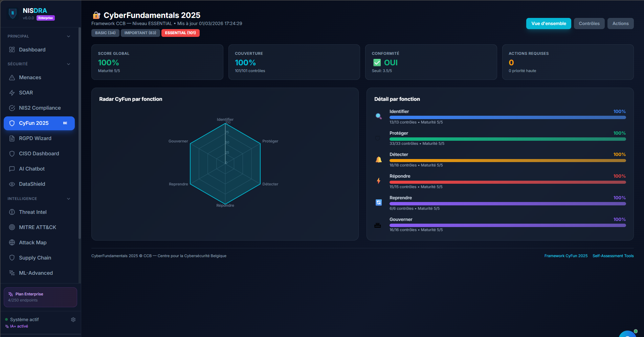Open the Actions tab
Viewport: 644px width, 337px height.
620,23
